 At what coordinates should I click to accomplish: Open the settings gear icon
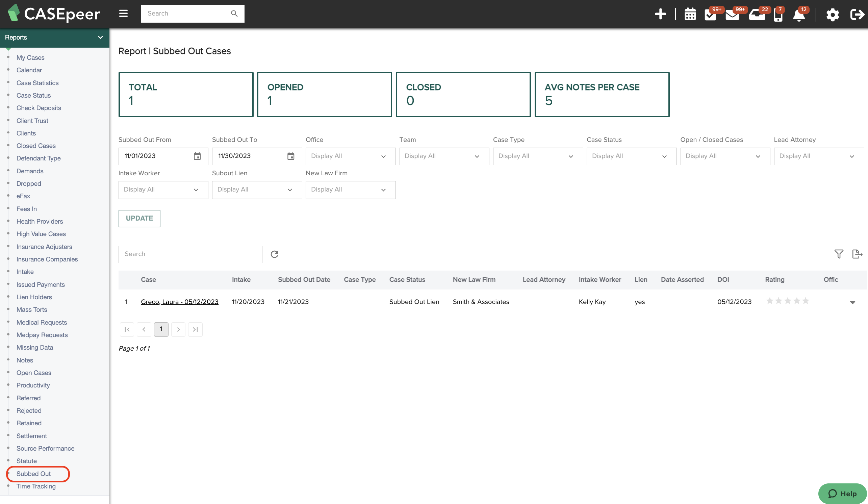coord(833,15)
